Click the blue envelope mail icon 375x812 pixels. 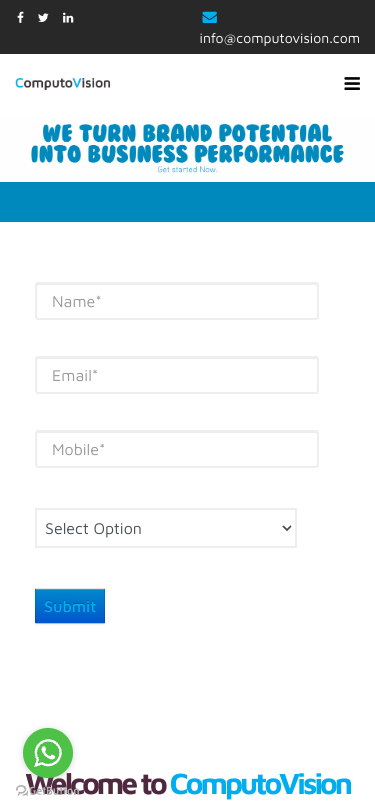209,18
